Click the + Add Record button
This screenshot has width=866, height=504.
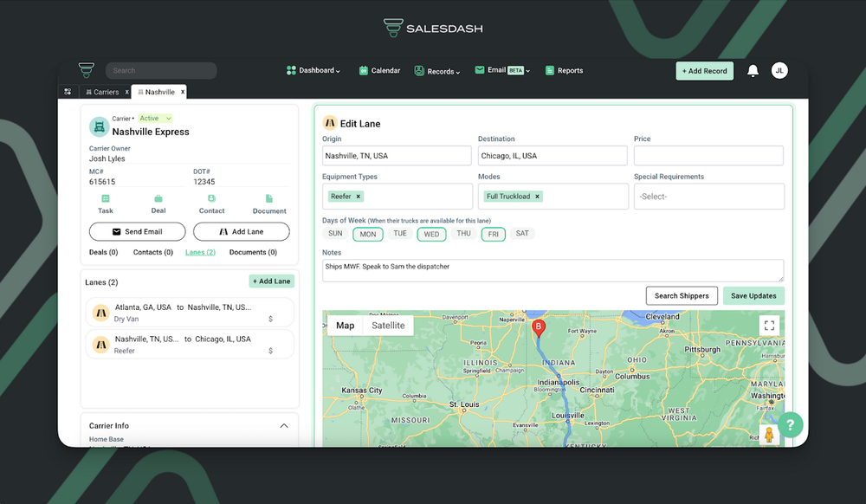[704, 71]
